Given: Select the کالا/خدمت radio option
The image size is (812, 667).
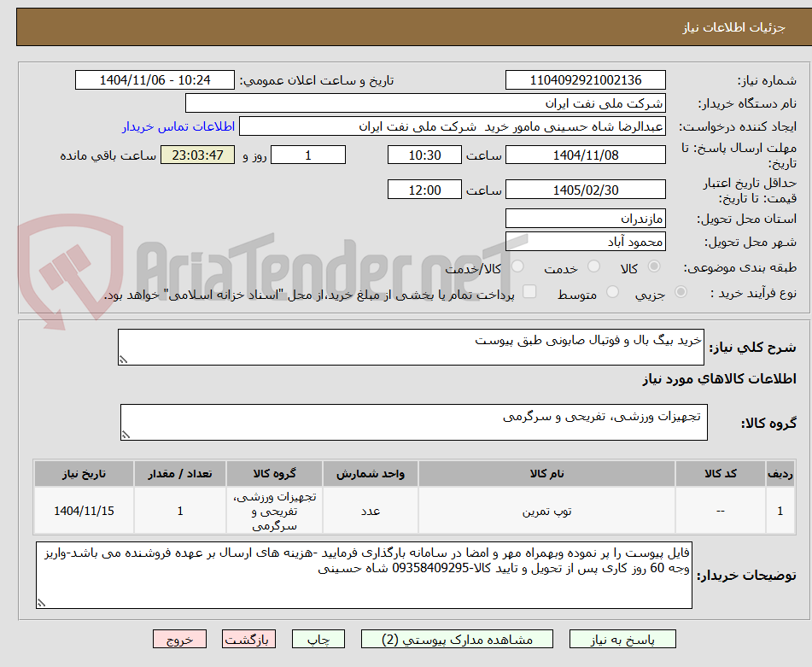Looking at the screenshot, I should [517, 266].
